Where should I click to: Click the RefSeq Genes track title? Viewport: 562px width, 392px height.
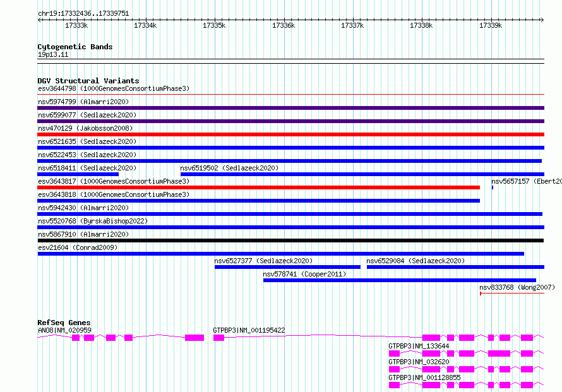coord(64,323)
